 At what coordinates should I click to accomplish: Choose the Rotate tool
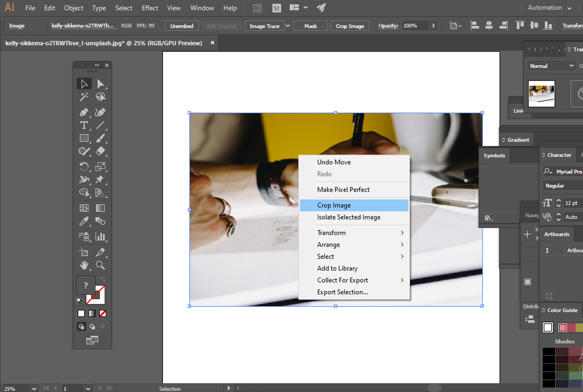pos(84,167)
